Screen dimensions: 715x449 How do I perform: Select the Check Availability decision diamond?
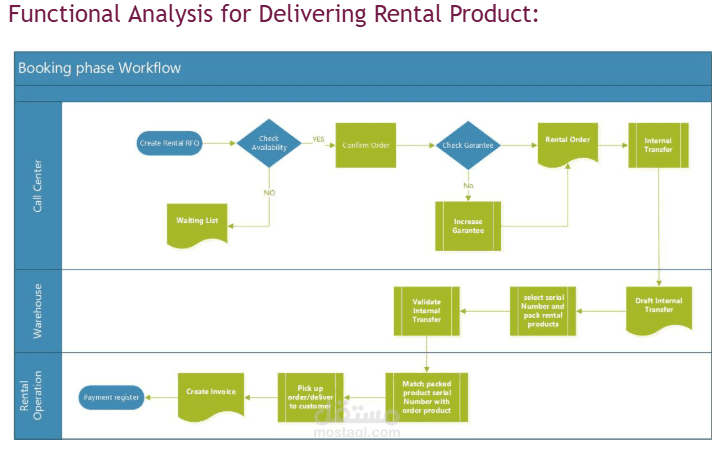click(269, 143)
